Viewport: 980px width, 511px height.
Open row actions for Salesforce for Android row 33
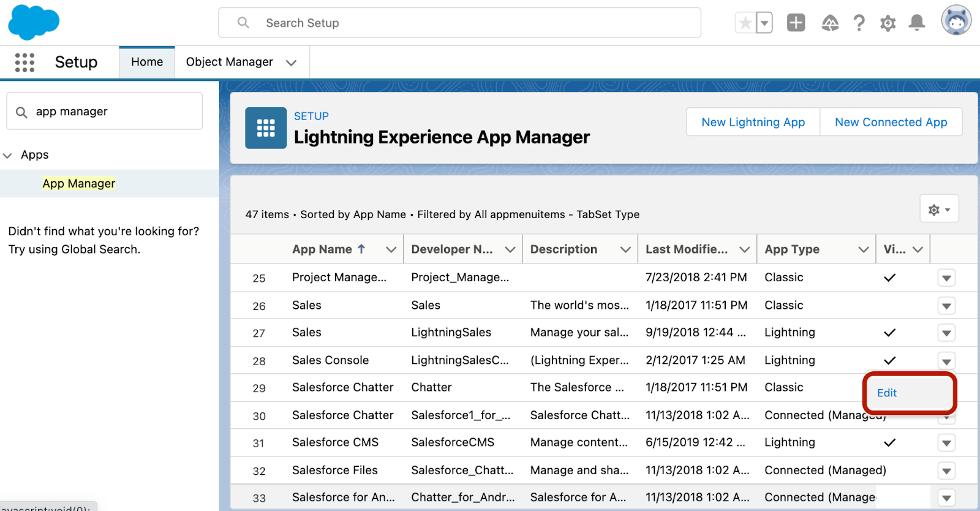point(946,498)
